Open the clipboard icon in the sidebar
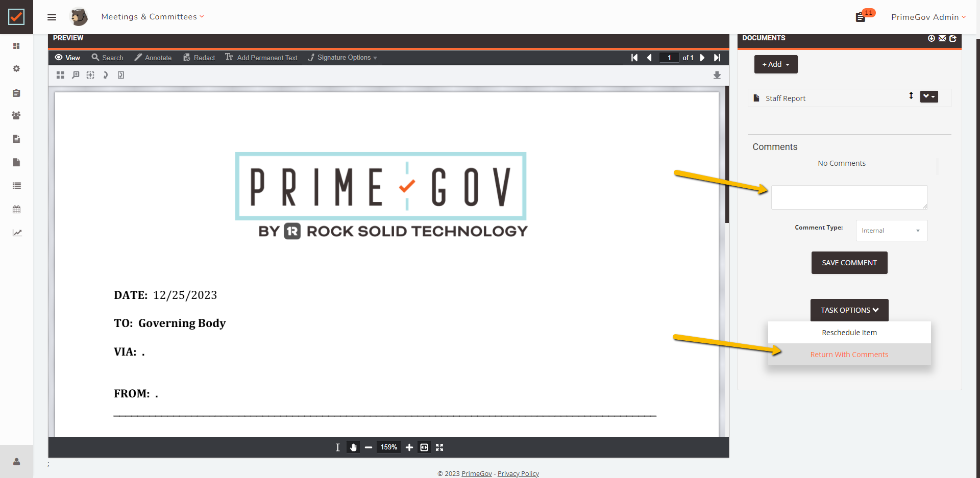The height and width of the screenshot is (478, 980). click(x=16, y=93)
